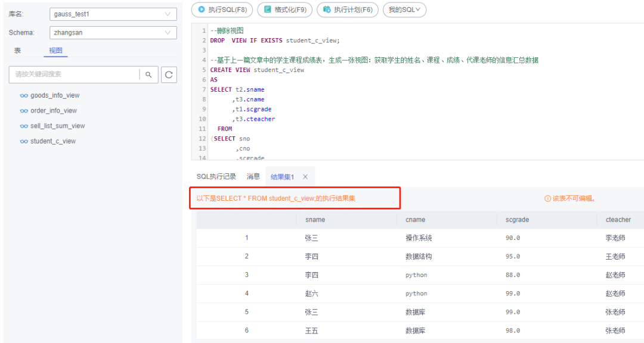
Task: Run query with 执行SQL(F8)
Action: (x=222, y=10)
